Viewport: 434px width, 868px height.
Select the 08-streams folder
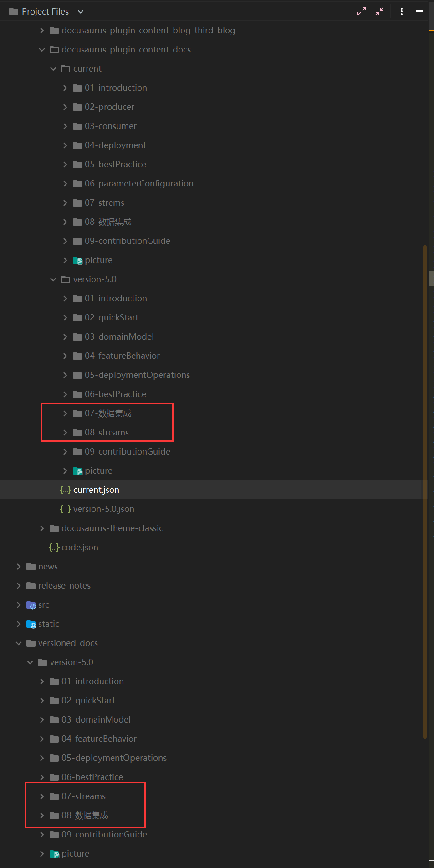[107, 433]
